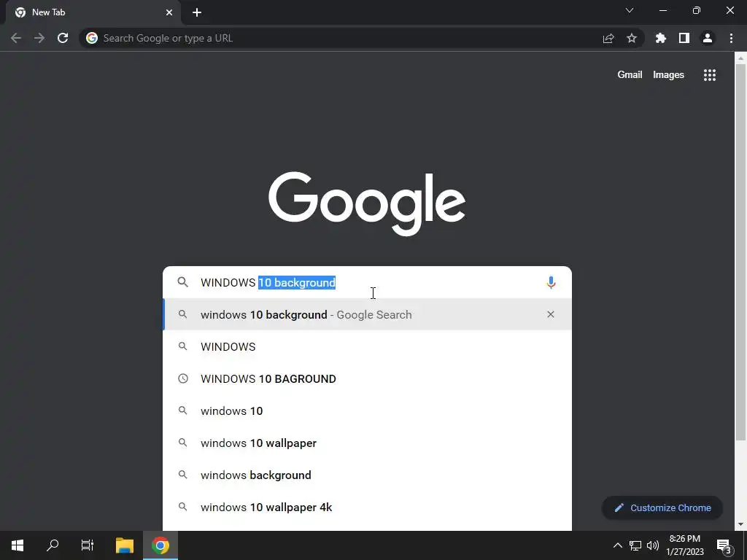Open the tab search chevron
This screenshot has height=560, width=747.
coord(630,10)
